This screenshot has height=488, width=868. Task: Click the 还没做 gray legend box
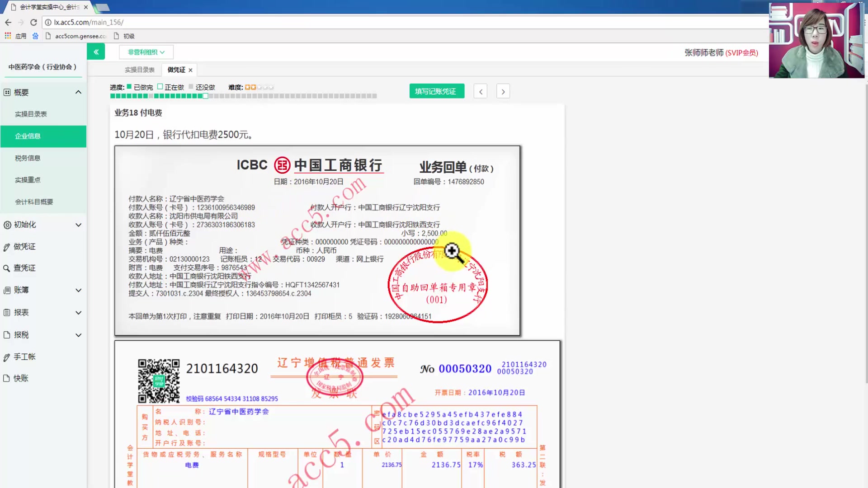191,86
